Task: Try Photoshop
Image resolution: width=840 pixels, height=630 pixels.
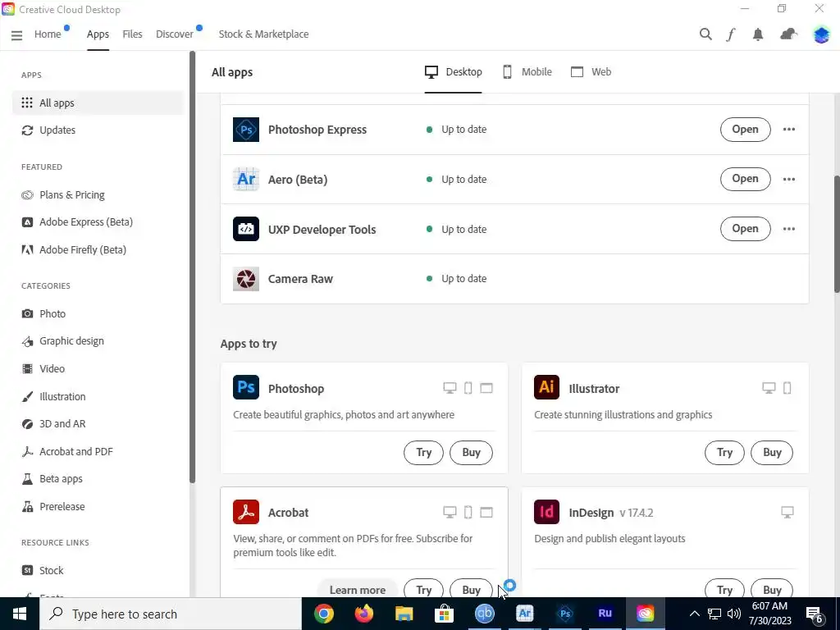Action: tap(423, 453)
